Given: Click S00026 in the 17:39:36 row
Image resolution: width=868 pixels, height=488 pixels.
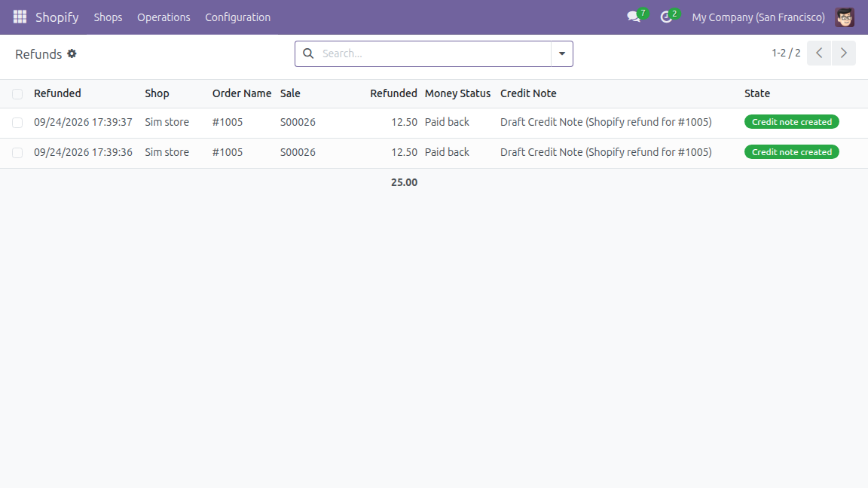Looking at the screenshot, I should (x=298, y=152).
